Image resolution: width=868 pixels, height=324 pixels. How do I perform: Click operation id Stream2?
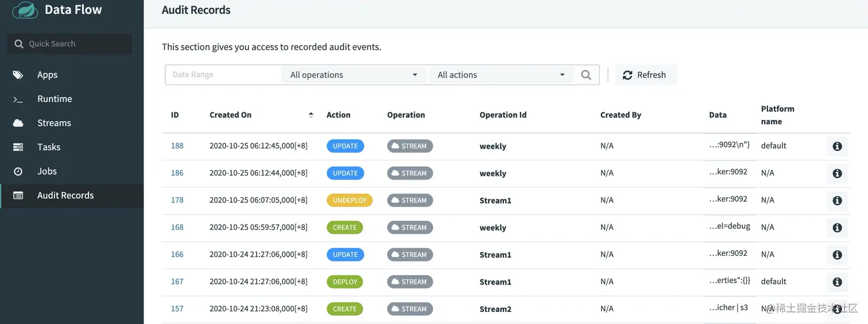pos(495,309)
